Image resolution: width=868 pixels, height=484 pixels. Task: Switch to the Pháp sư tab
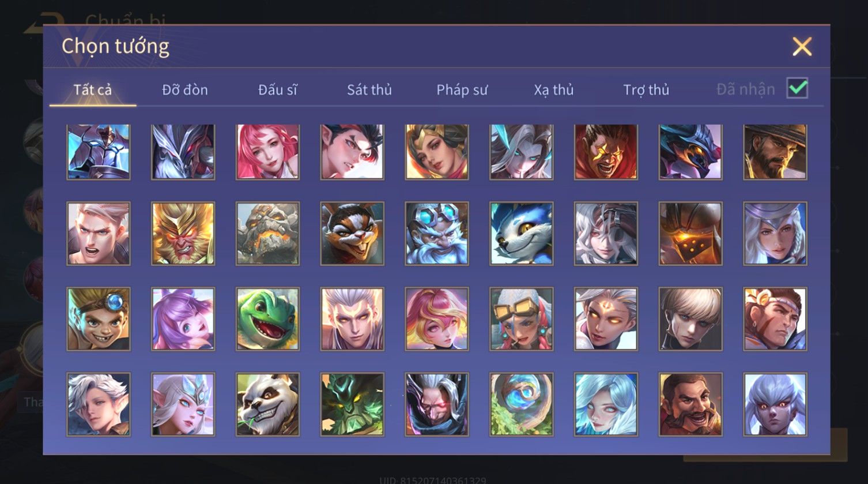[x=462, y=89]
